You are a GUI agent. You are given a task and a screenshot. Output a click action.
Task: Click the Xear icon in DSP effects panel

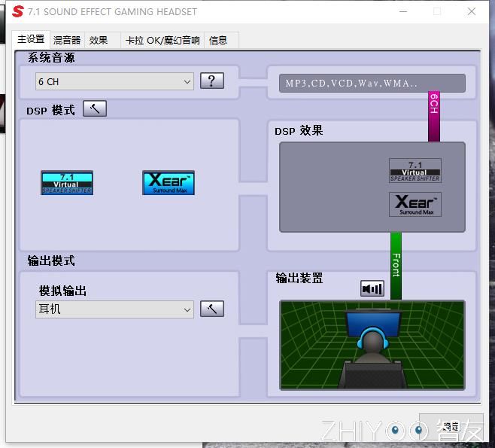pyautogui.click(x=415, y=205)
